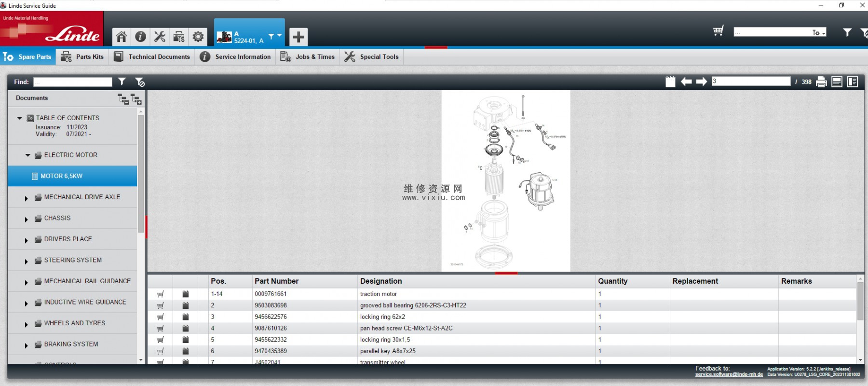
Task: Add traction motor 0009761661 to cart
Action: coord(161,294)
